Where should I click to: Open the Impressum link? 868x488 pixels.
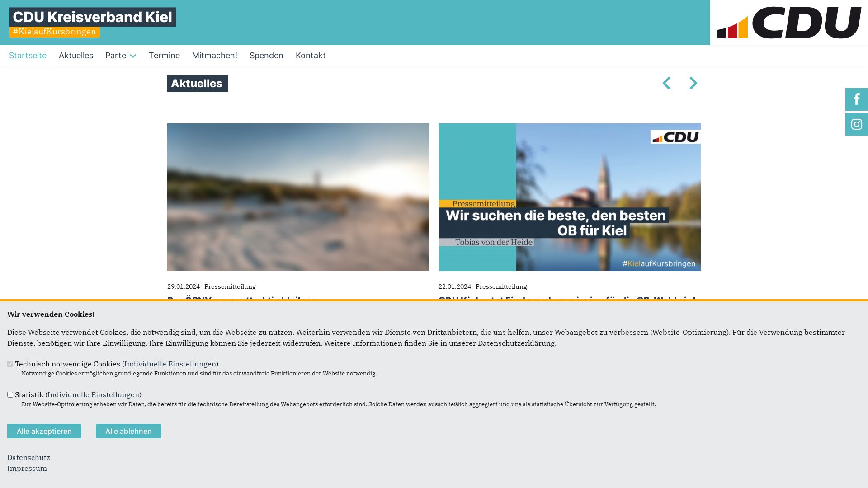(27, 468)
